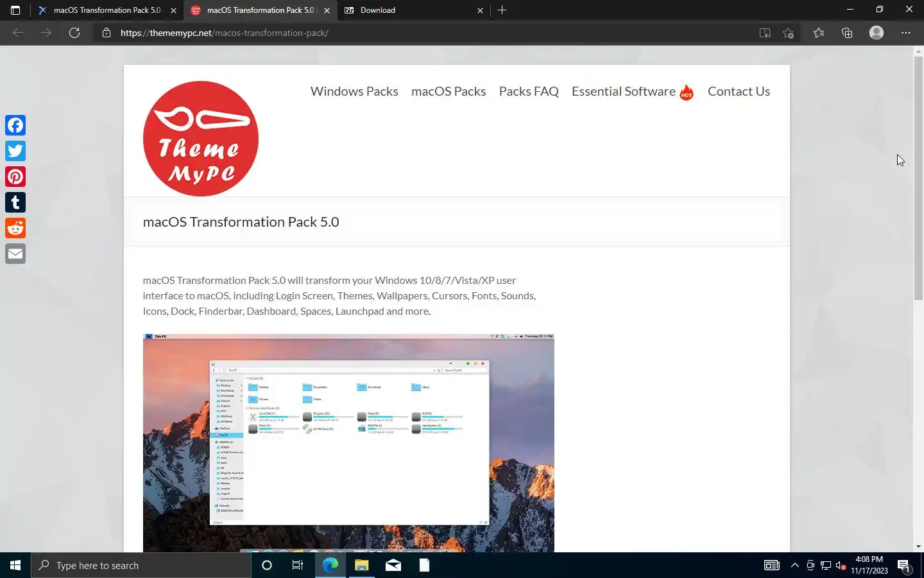The image size is (924, 578).
Task: Switch to first macOS Transformation Pack tab
Action: (x=107, y=10)
